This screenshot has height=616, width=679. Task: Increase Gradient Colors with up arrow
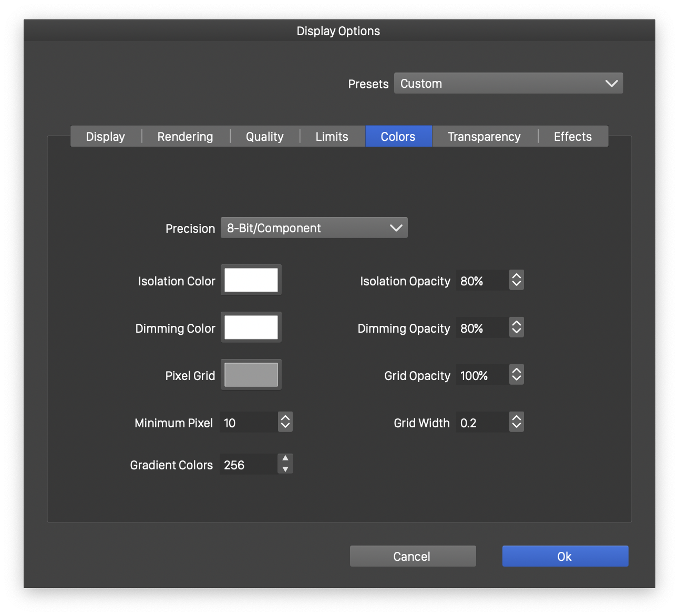285,459
